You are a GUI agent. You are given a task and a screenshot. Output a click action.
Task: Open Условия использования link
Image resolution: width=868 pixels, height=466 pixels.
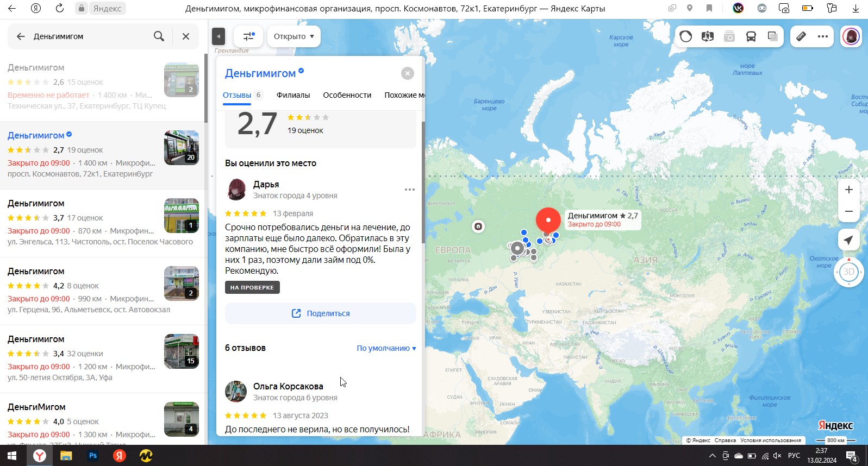point(770,440)
